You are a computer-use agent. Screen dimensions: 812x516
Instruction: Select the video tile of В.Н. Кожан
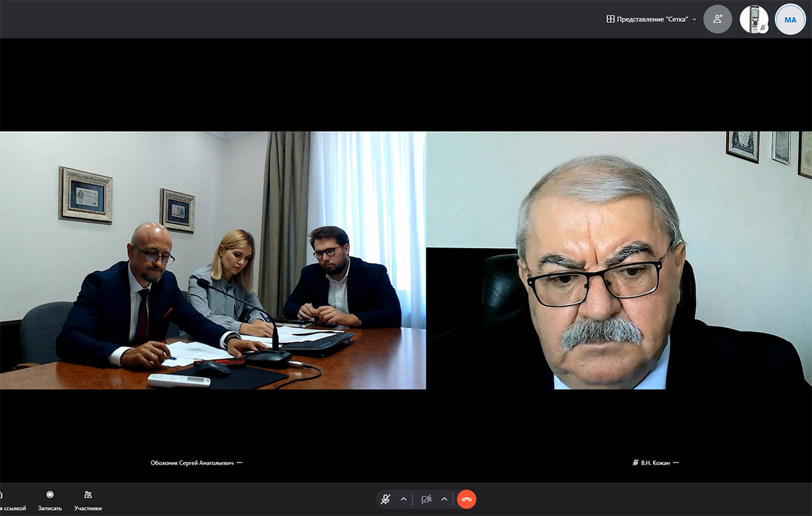pos(618,260)
